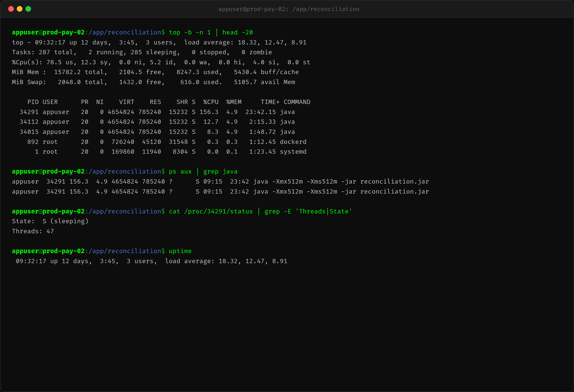Click the 'MiB Swap: 2048.0 total' line
The width and height of the screenshot is (574, 392).
[x=153, y=82]
